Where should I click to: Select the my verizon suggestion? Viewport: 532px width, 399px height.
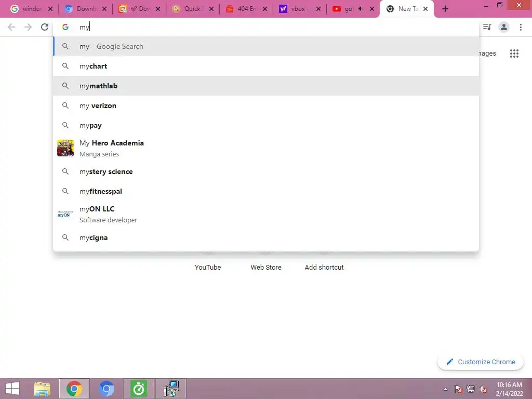point(266,105)
